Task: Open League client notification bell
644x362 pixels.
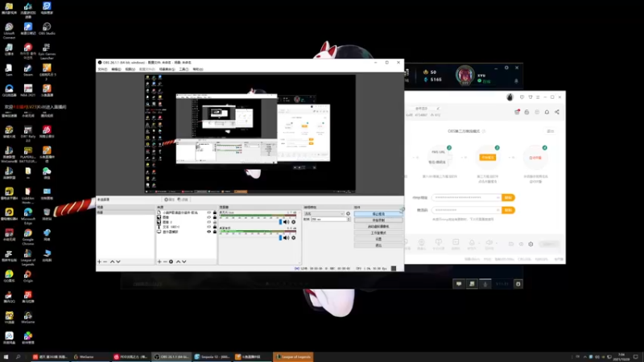Action: tap(516, 81)
